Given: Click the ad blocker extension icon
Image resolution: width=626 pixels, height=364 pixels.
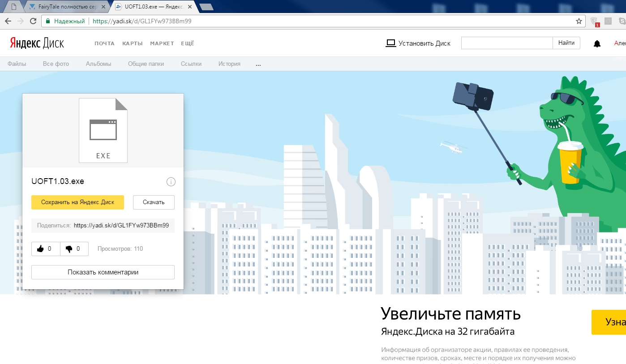Looking at the screenshot, I should (594, 21).
